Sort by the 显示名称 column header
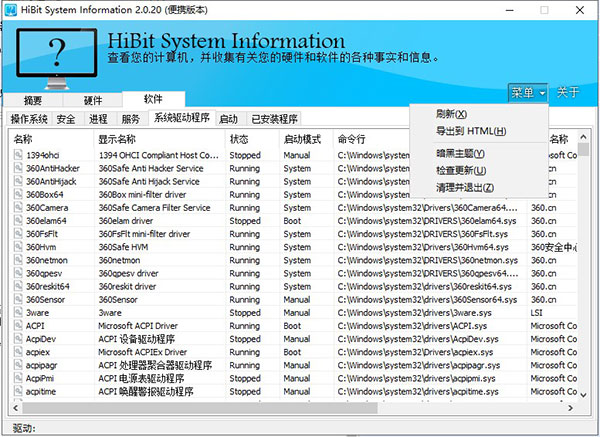The height and width of the screenshot is (437, 600). (159, 139)
